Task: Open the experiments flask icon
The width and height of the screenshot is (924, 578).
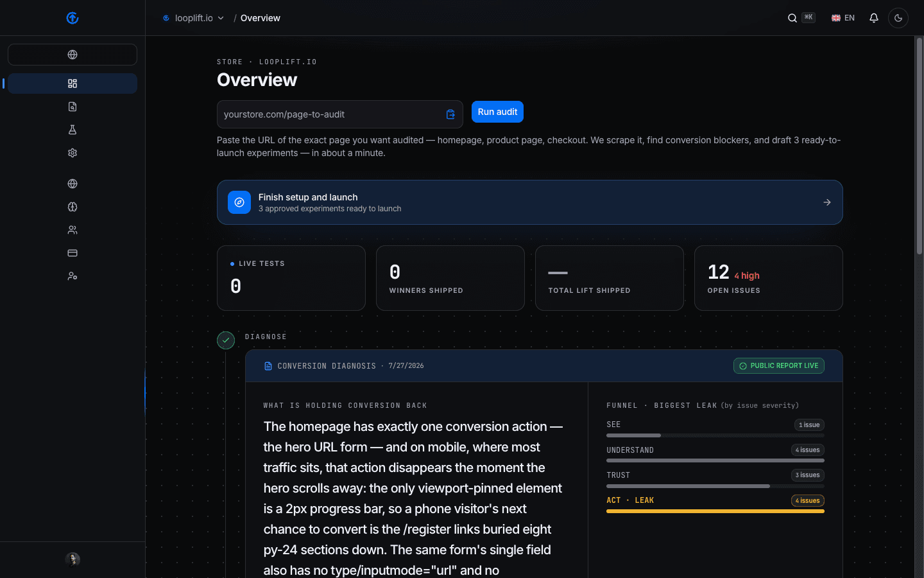Action: (x=73, y=130)
